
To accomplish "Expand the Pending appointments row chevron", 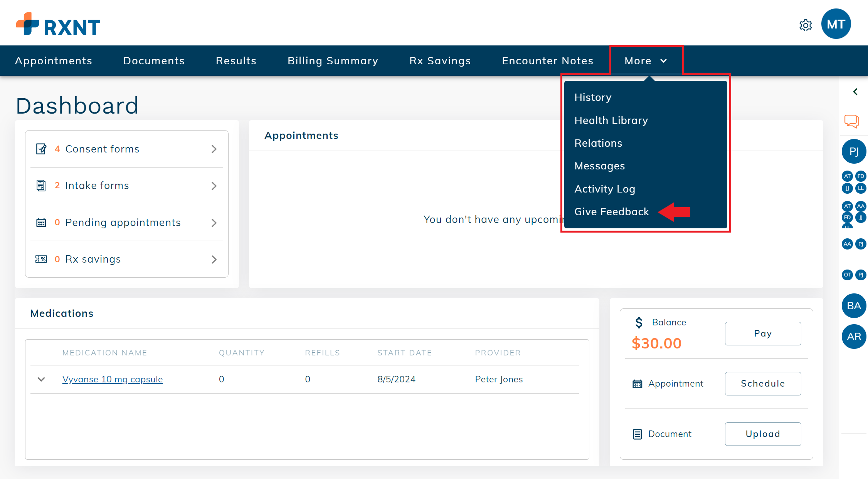I will coord(214,223).
